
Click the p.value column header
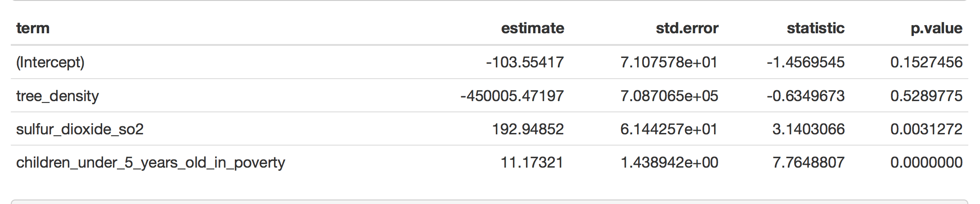936,29
